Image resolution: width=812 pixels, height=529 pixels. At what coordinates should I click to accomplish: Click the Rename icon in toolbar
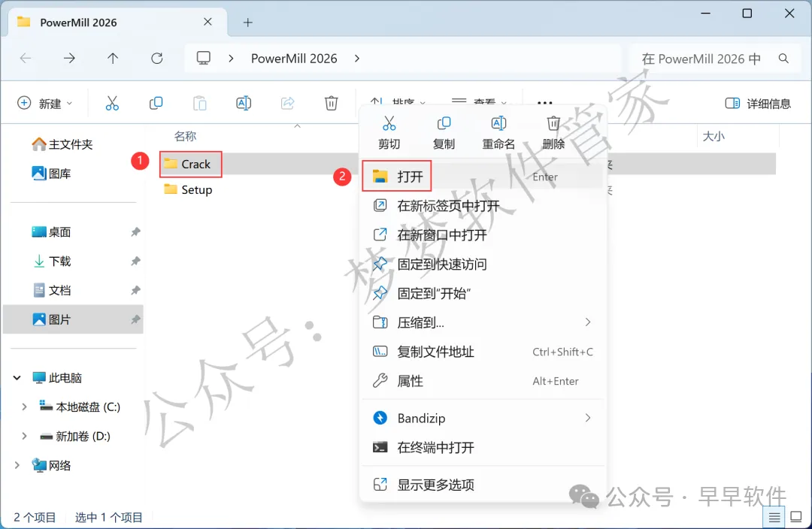(x=244, y=103)
